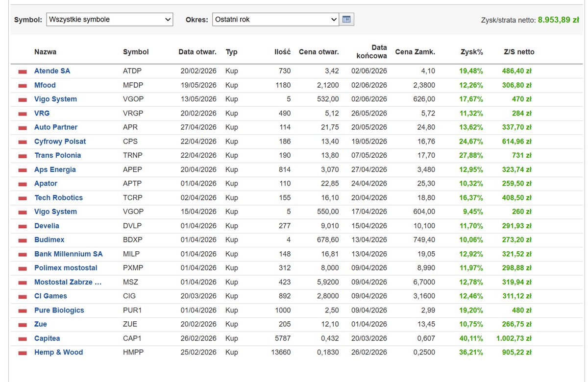Sort by the Typ column header
Image resolution: width=588 pixels, height=382 pixels.
(231, 51)
